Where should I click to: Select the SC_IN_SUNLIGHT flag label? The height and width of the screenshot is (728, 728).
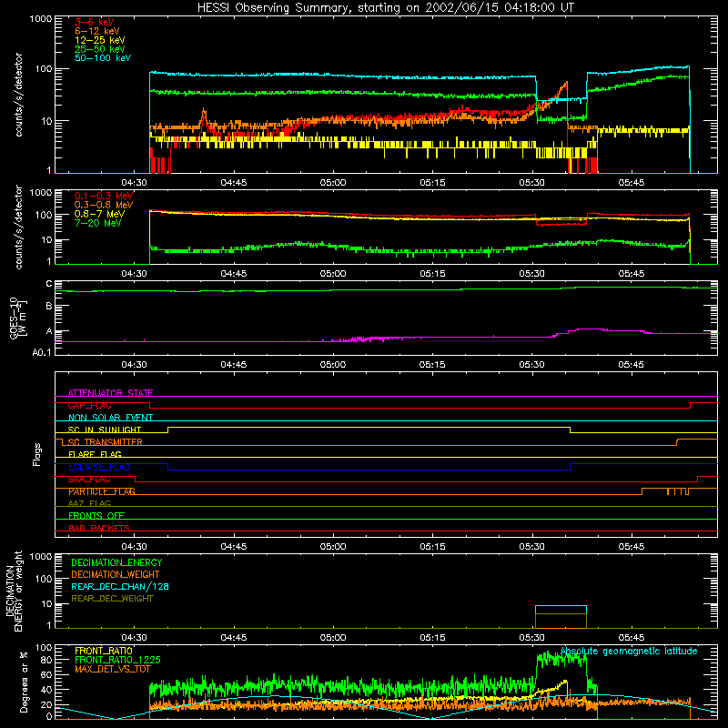click(105, 430)
